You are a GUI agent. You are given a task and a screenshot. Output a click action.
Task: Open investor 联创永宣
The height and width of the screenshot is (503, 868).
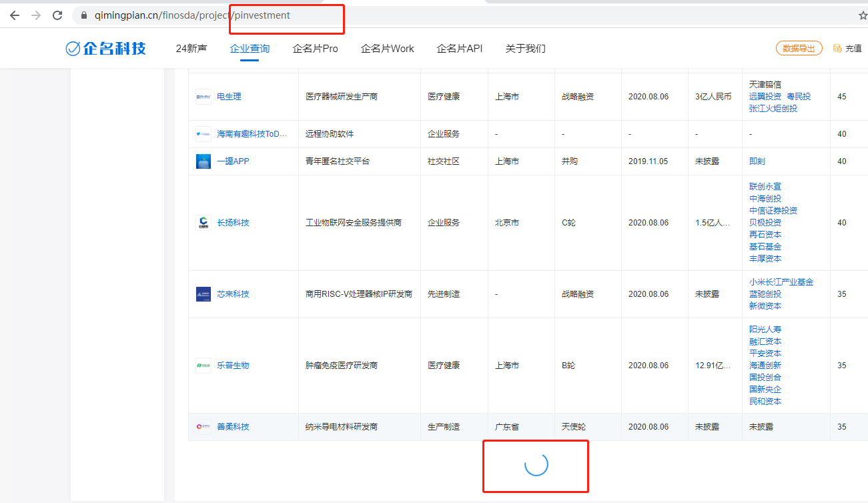point(765,187)
